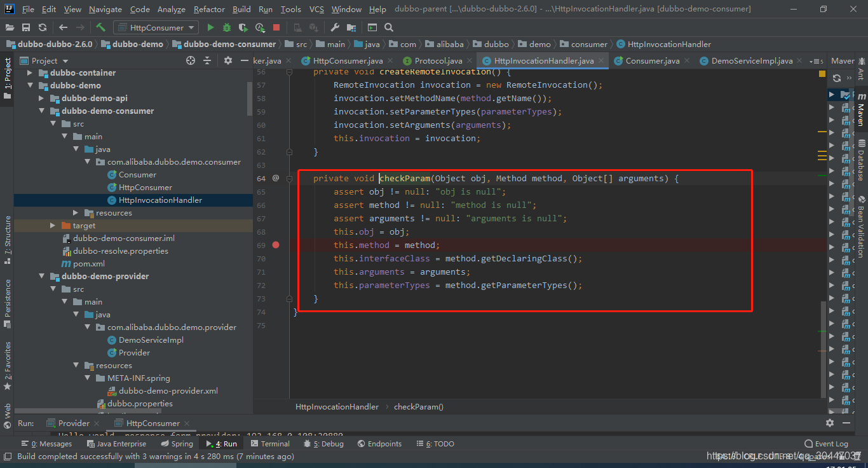This screenshot has width=868, height=468.
Task: Open the File menu
Action: point(28,9)
